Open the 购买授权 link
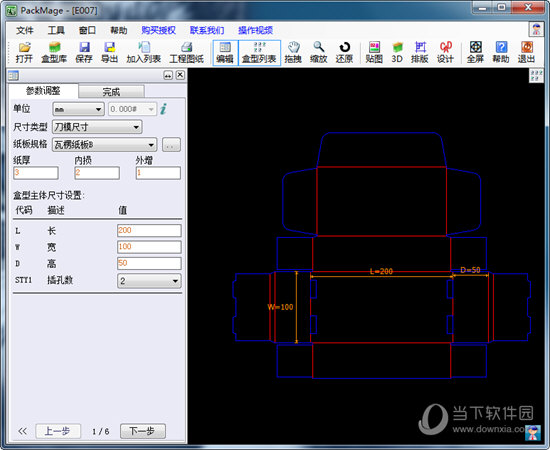This screenshot has height=450, width=550. 159,31
